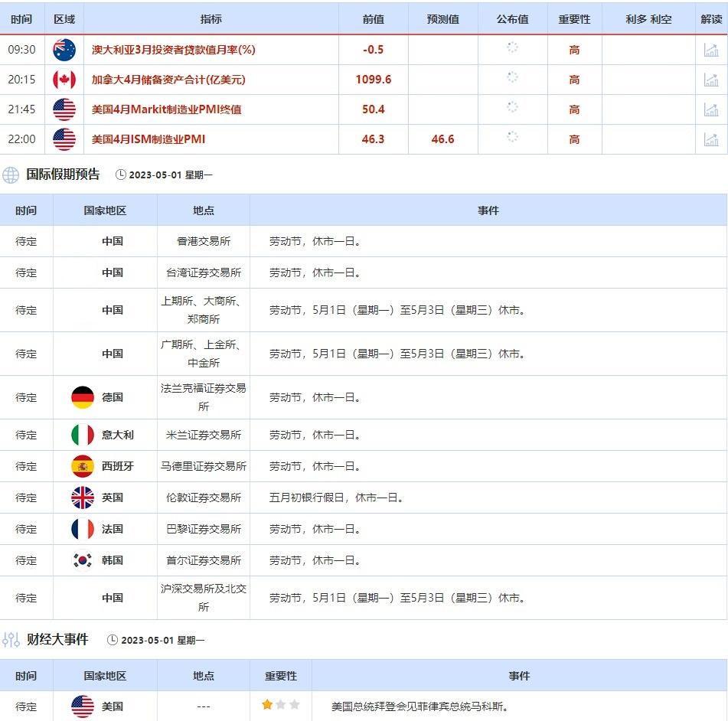Click the 高 importance label for the Markit PMI row

(575, 109)
